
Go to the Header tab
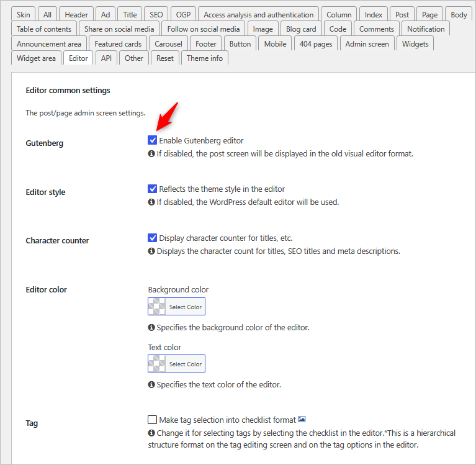pyautogui.click(x=76, y=14)
